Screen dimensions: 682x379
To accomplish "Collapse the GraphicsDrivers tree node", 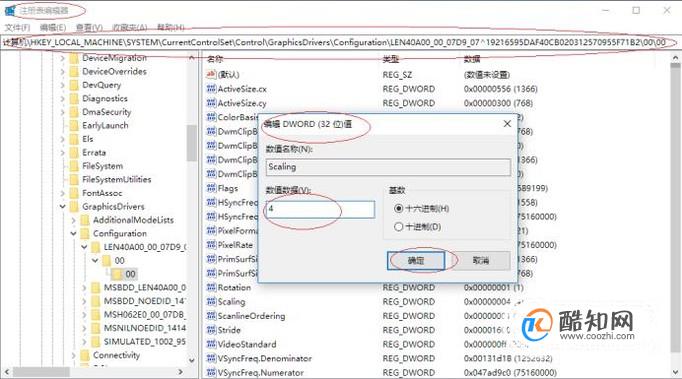I will [x=63, y=206].
